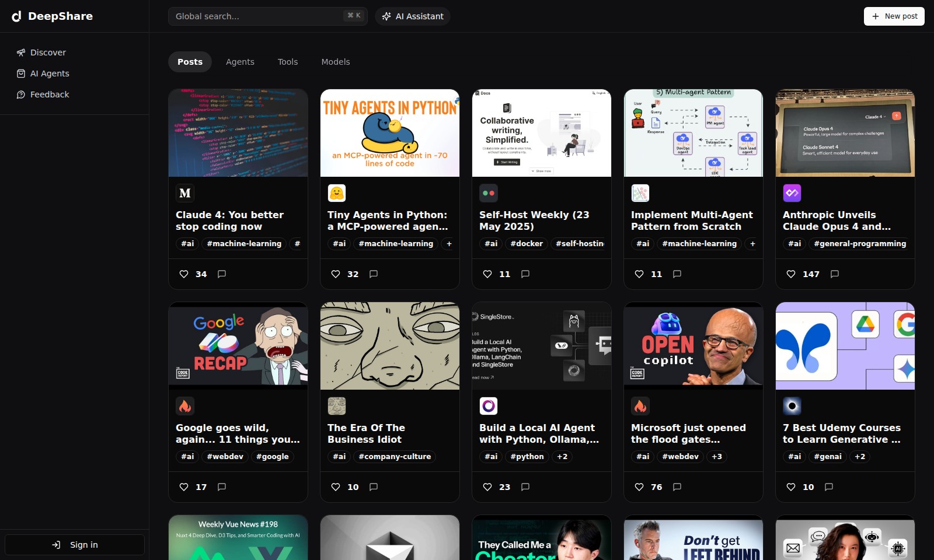Click the Medium source icon on Claude 4 post
The image size is (934, 560).
click(x=185, y=193)
